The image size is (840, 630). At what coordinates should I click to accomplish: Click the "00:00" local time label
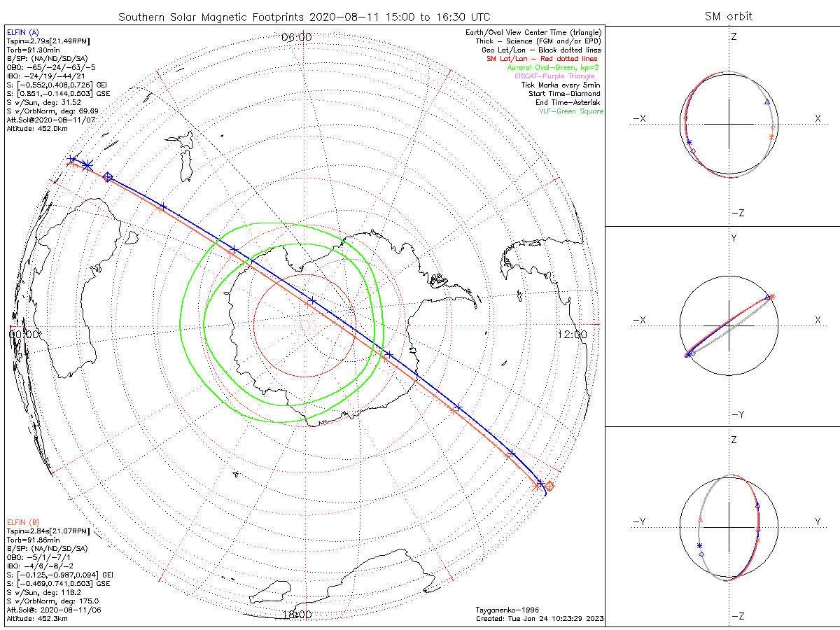point(24,335)
